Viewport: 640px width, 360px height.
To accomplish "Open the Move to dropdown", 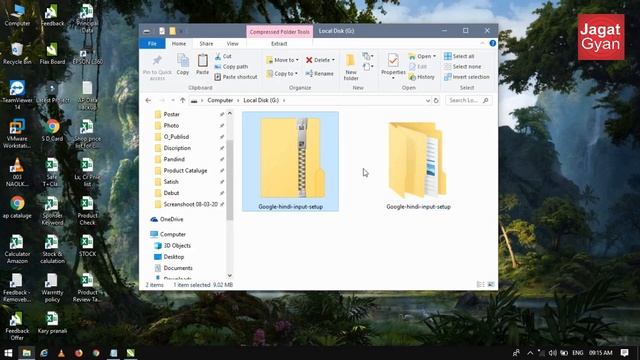I will click(x=282, y=60).
